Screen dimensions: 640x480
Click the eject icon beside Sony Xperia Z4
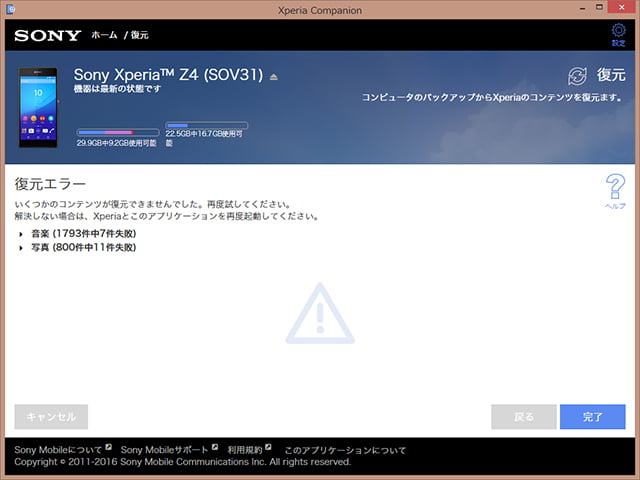tap(274, 77)
